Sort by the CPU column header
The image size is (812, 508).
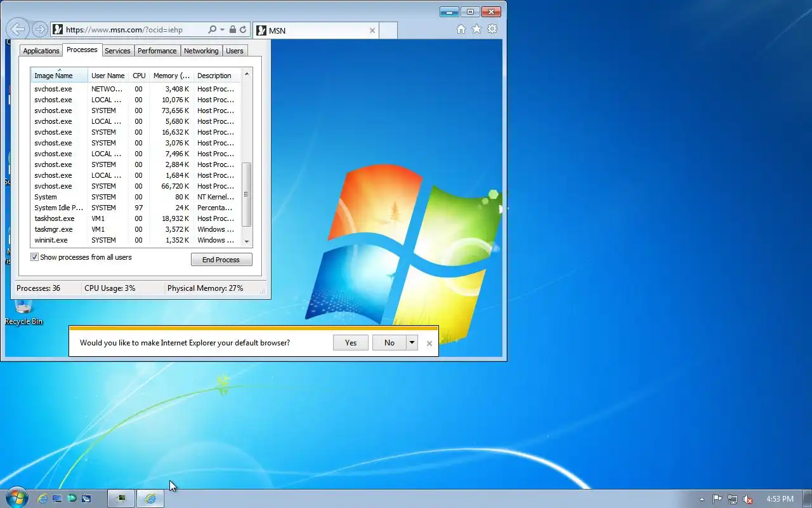139,76
